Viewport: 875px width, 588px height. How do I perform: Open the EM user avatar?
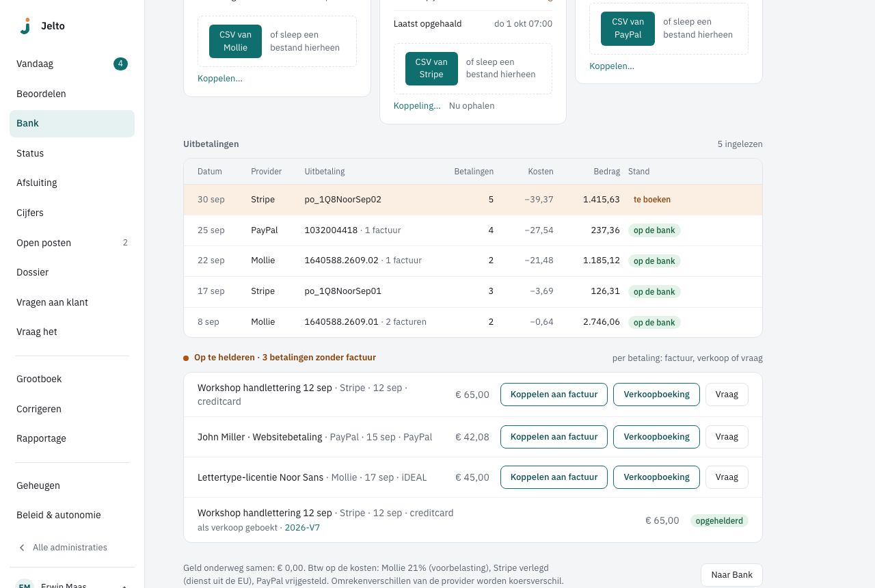(25, 585)
